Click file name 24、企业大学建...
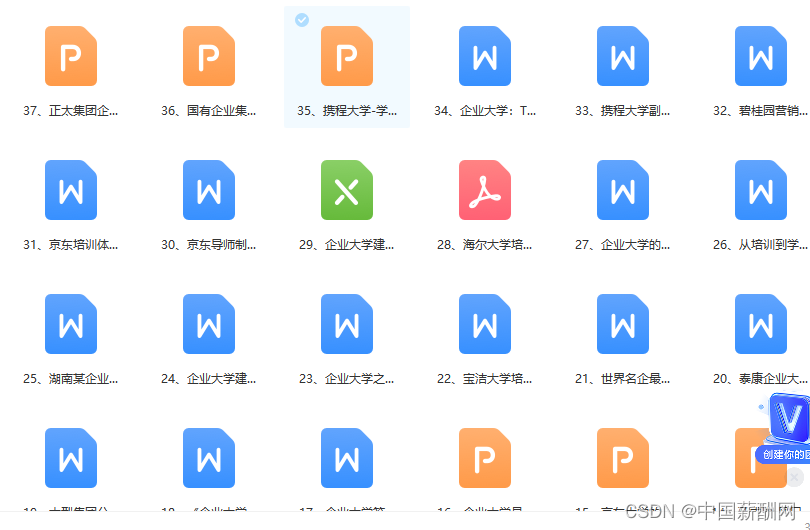810x530 pixels. (x=209, y=379)
